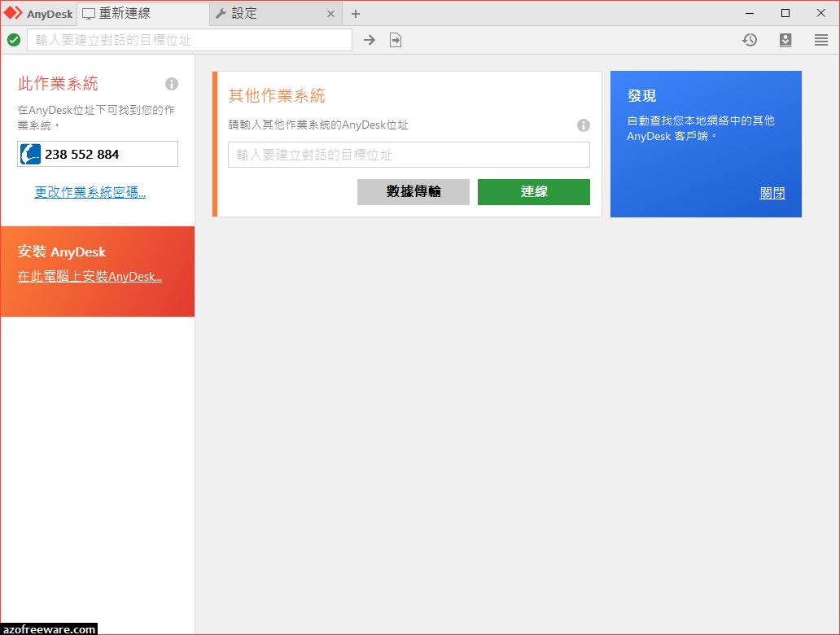
Task: Click the green connection status checkmark
Action: tap(14, 40)
